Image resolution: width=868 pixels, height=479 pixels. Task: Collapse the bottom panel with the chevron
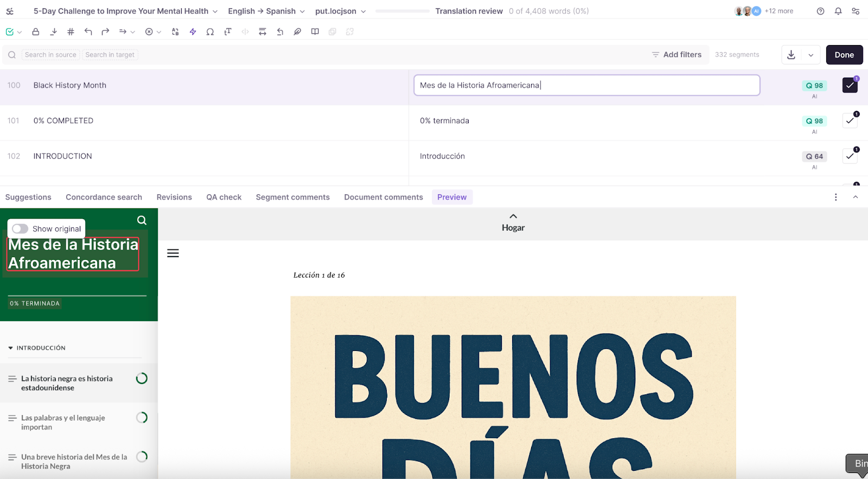(x=856, y=197)
